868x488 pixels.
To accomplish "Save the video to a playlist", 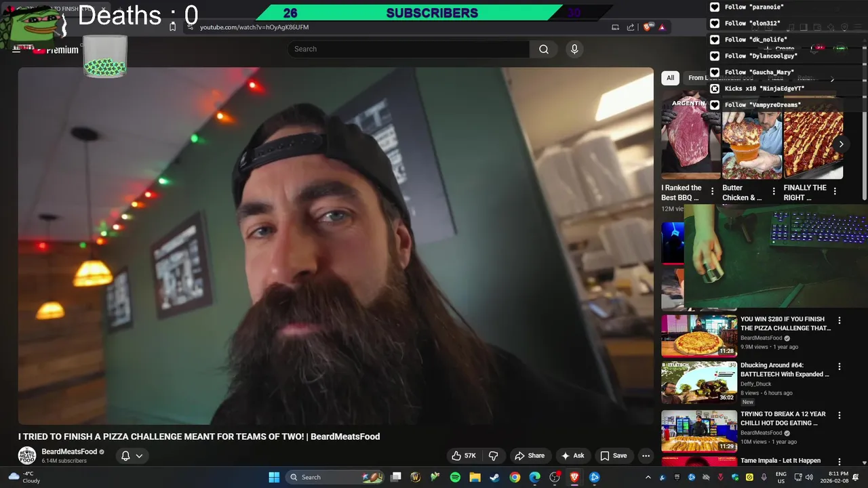I will tap(614, 455).
